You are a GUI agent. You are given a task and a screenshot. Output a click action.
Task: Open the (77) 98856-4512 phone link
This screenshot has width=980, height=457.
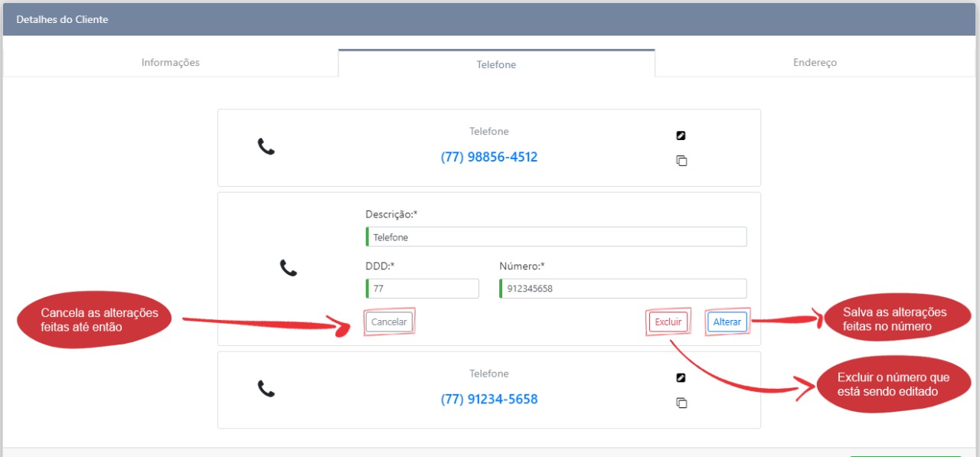(488, 157)
